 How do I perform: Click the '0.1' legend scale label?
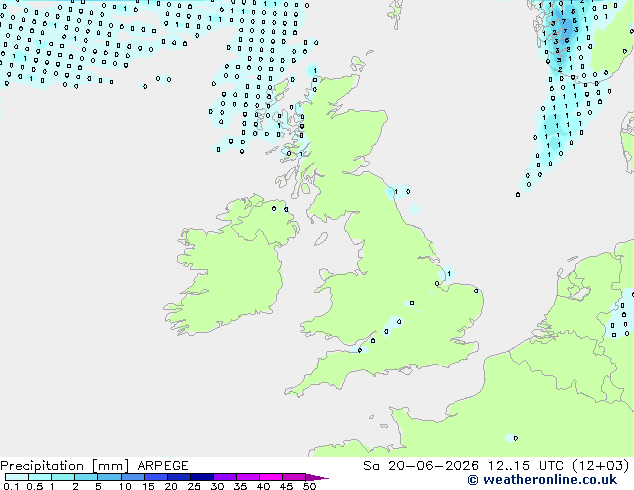pos(11,486)
